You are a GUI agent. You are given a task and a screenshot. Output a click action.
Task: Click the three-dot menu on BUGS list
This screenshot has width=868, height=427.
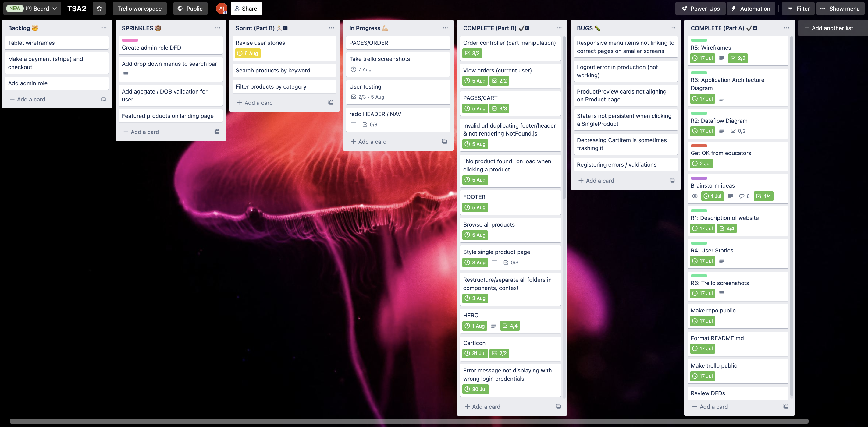pyautogui.click(x=673, y=28)
